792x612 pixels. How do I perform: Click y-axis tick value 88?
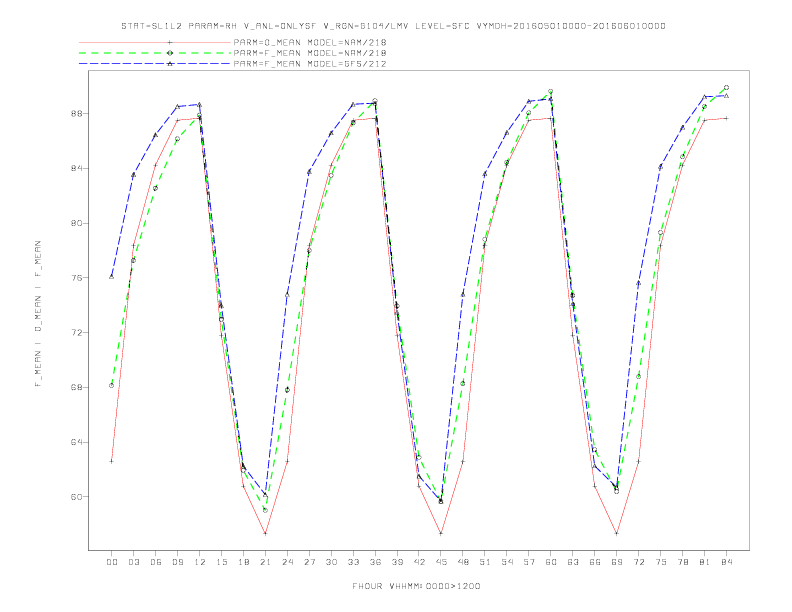(x=74, y=114)
